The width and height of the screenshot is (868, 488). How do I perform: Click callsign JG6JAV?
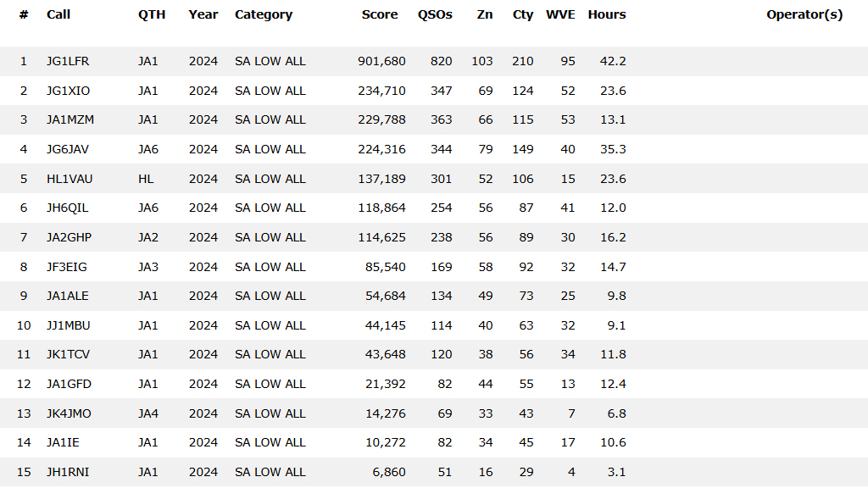(x=68, y=149)
